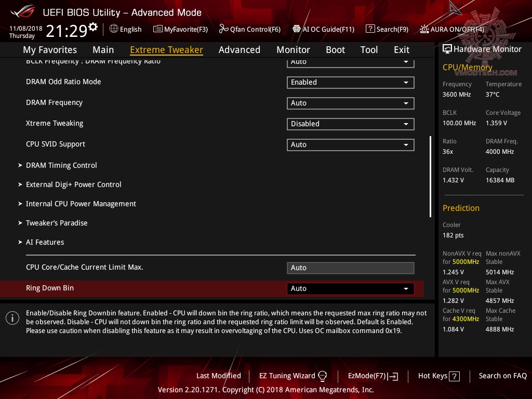Click the English language button
532x399 pixels.
pos(126,29)
